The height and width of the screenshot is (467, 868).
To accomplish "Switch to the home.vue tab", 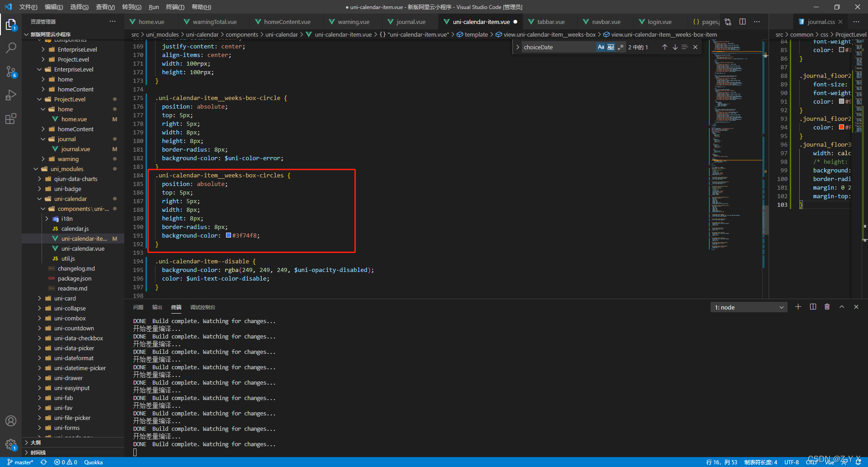I will click(x=151, y=22).
